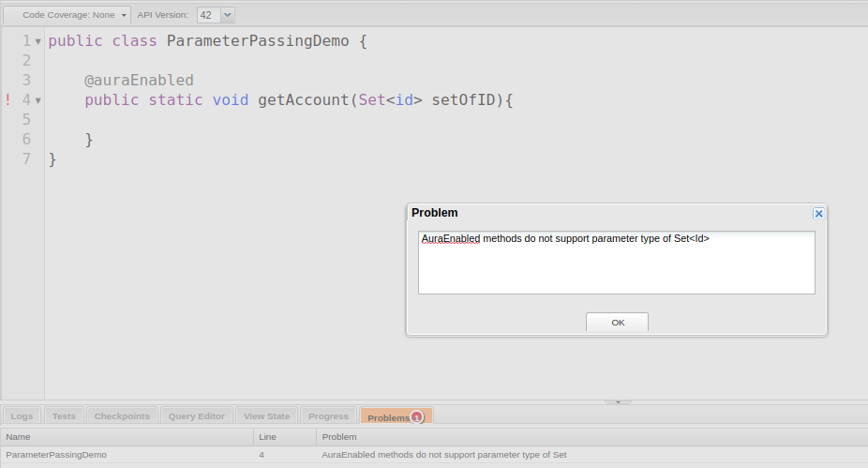Click the panel collapse handle above the tabs
This screenshot has width=868, height=468.
point(618,402)
